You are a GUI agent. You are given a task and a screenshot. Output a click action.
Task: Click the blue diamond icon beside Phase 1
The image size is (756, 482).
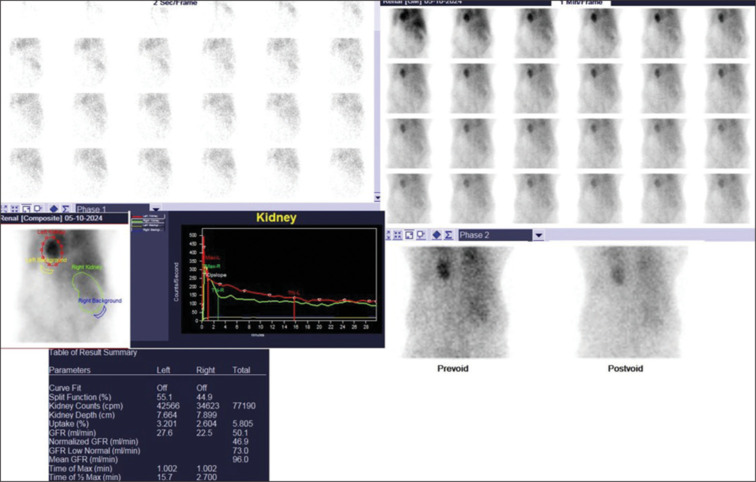(x=53, y=209)
